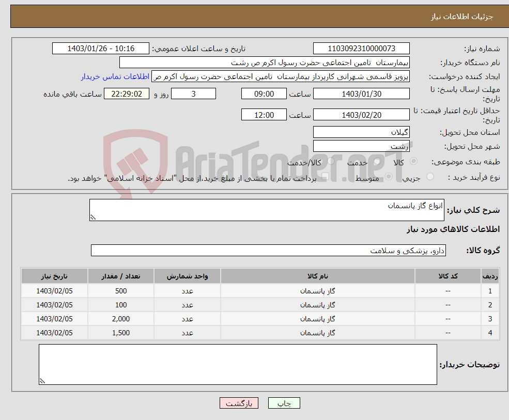
Task: Select the خدمت radio option
Action: [377, 161]
